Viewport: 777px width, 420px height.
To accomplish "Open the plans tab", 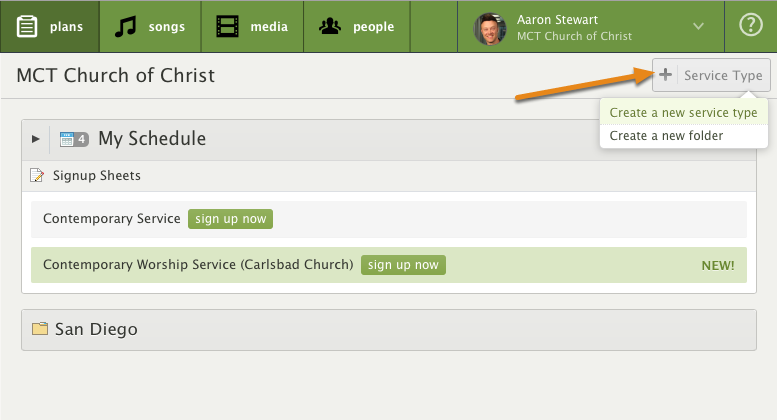I will 50,26.
